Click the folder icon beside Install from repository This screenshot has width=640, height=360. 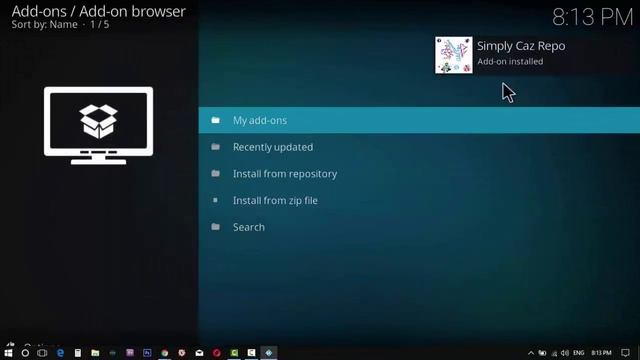point(216,173)
